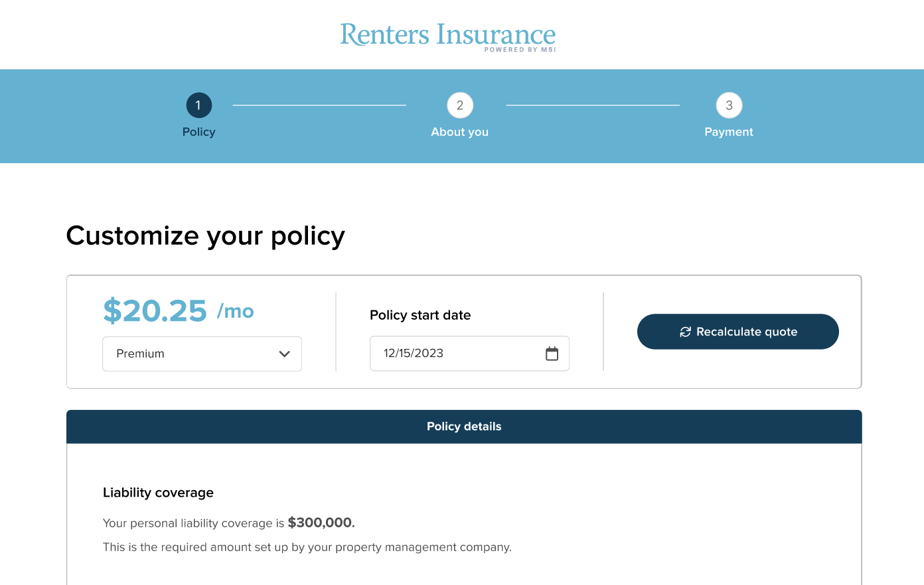Image resolution: width=924 pixels, height=585 pixels.
Task: Click the chevron on the Premium selector
Action: pos(285,354)
